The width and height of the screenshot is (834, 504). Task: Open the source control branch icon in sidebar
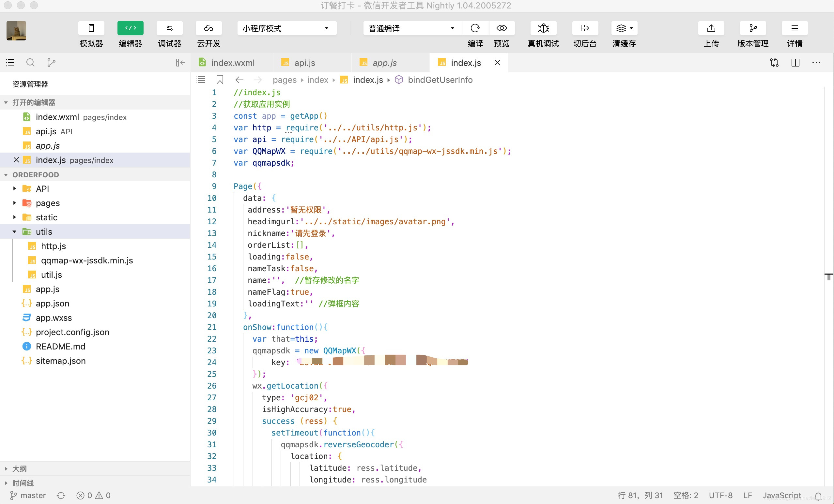point(51,63)
